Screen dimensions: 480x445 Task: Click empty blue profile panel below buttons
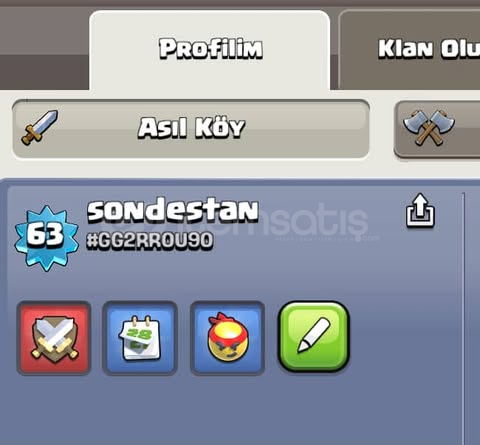(233, 410)
